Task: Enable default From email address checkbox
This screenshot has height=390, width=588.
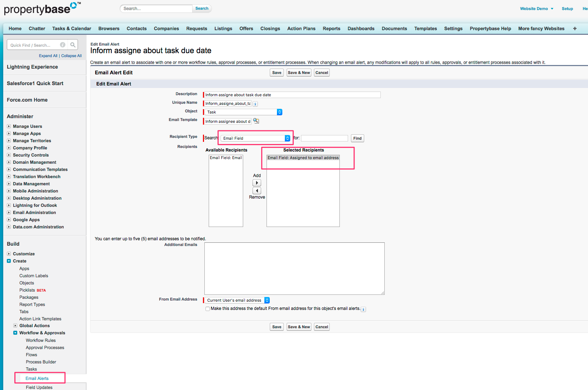Action: 208,309
